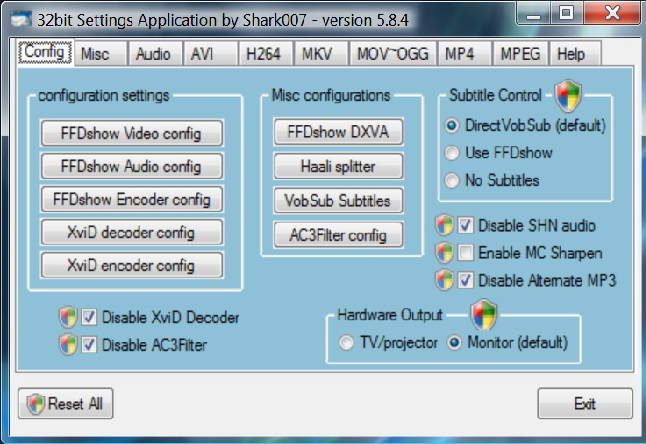The image size is (646, 444).
Task: Select the No Subtitles radio button
Action: click(x=453, y=181)
